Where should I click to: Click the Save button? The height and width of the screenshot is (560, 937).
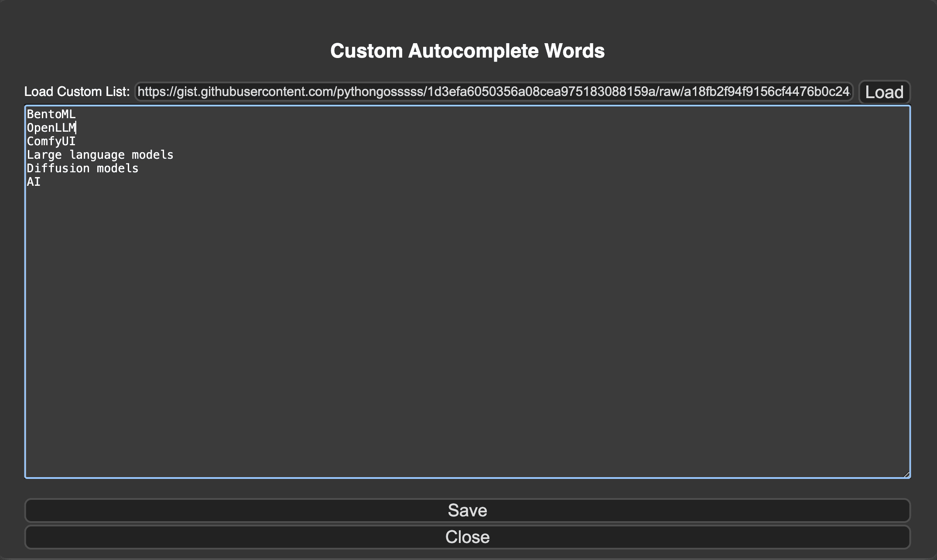point(468,510)
